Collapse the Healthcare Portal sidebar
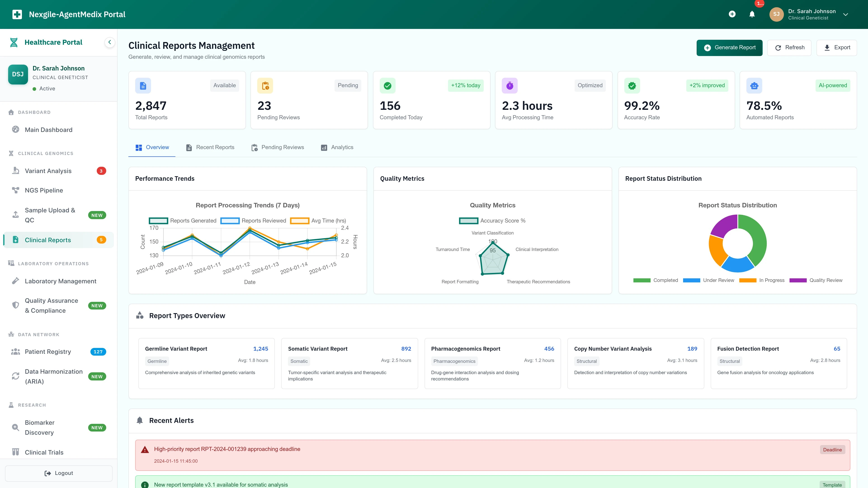 [x=109, y=42]
